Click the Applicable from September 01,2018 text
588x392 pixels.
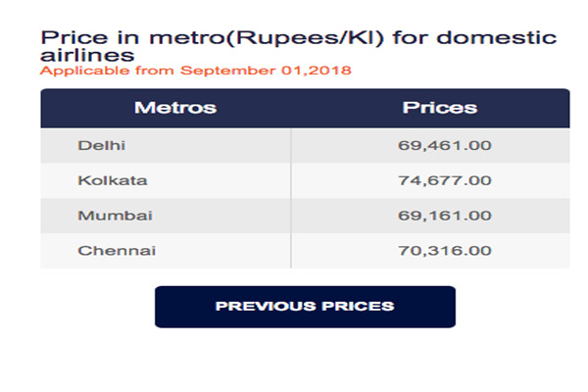pos(195,71)
